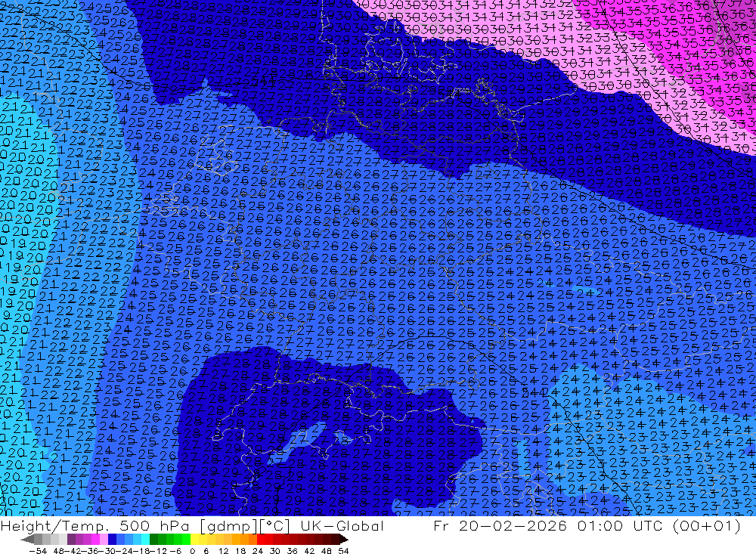Click the dark maroon right arrow end of legend
756x554 pixels.
[344, 540]
